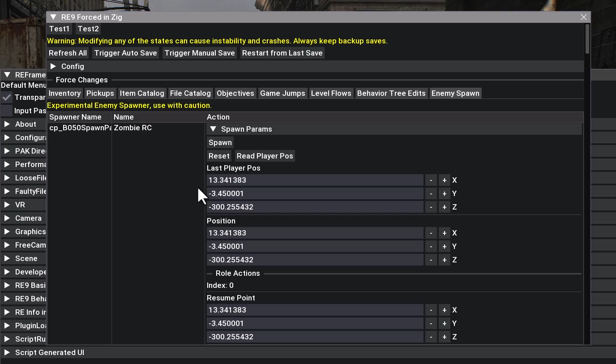Decrease Position X with minus button
This screenshot has width=616, height=364.
tap(431, 233)
